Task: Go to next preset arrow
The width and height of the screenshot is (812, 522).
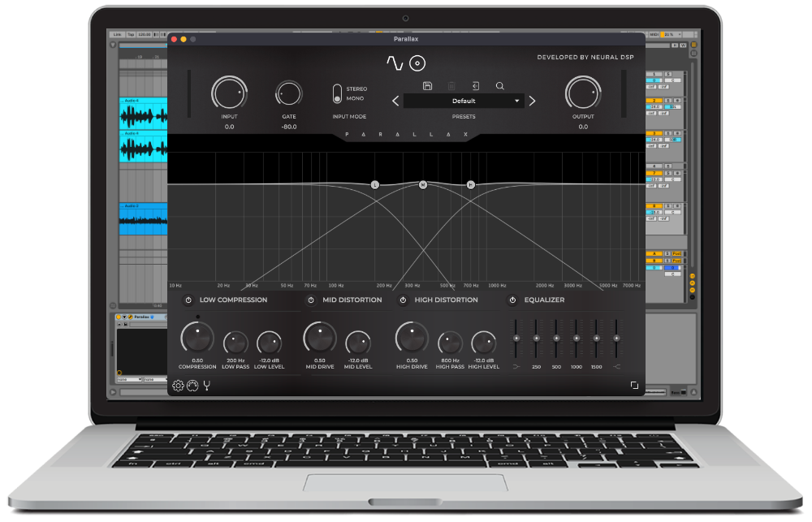Action: 532,101
